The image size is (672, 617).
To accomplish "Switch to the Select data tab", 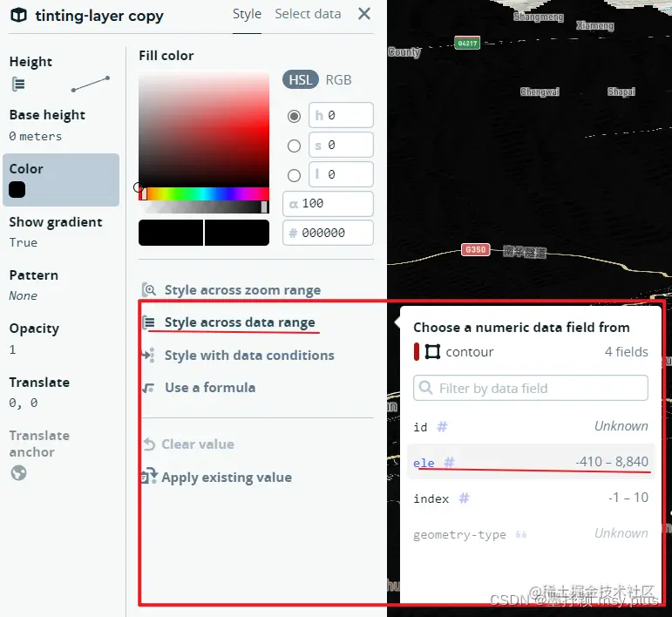I will pos(308,14).
